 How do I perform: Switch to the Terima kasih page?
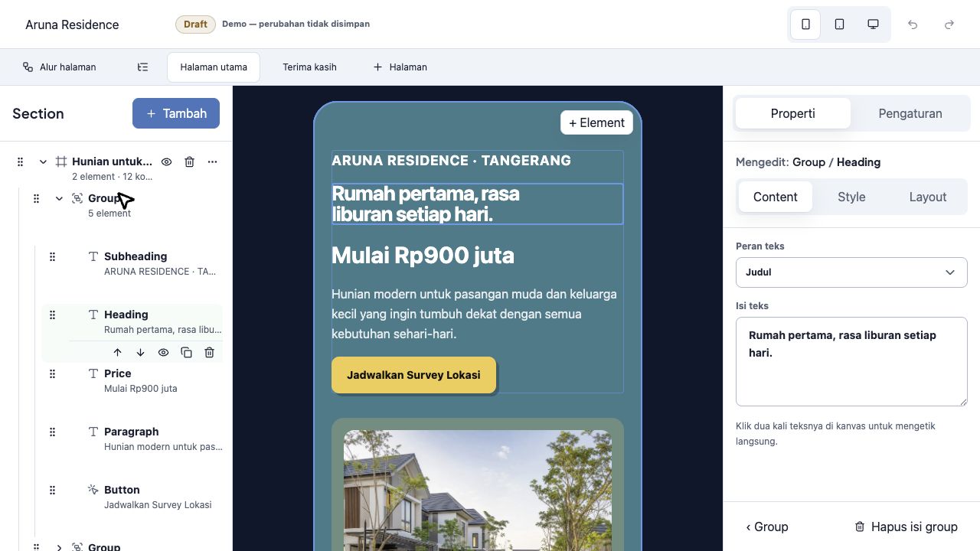click(x=309, y=67)
